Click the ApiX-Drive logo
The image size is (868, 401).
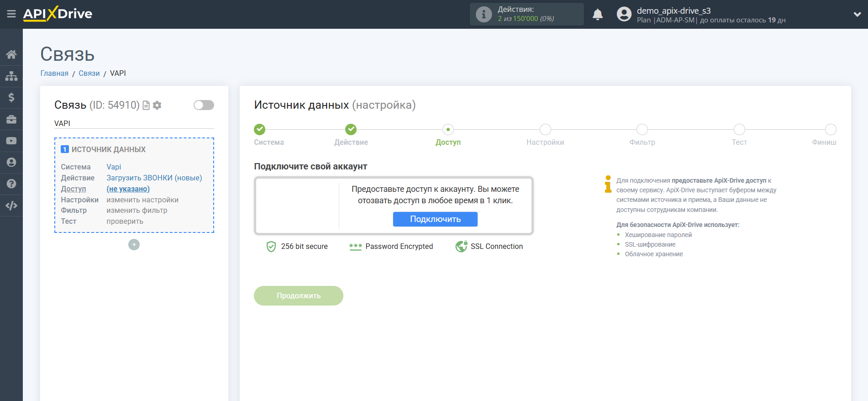click(58, 14)
